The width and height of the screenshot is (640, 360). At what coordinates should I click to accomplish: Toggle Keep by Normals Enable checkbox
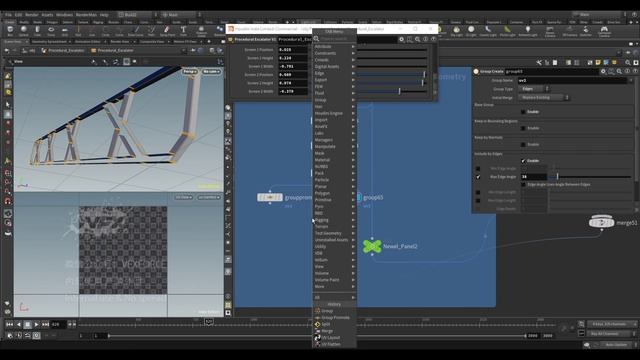coord(523,144)
